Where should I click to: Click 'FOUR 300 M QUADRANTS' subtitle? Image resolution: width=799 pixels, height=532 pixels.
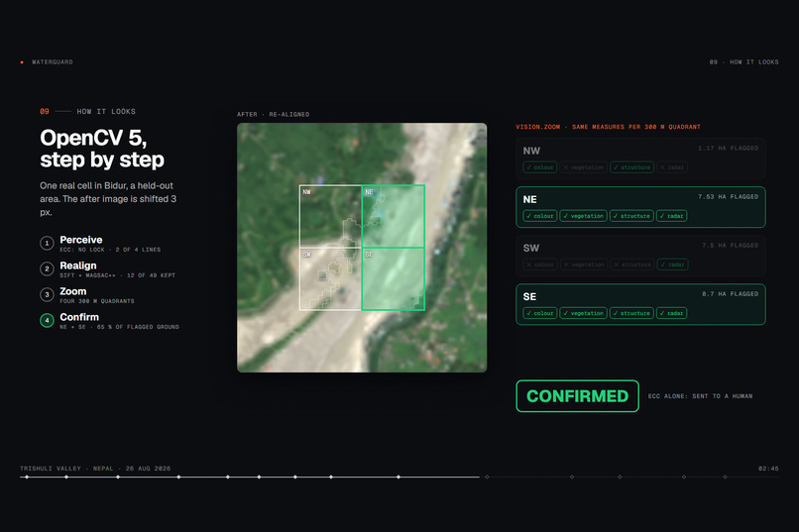point(97,301)
